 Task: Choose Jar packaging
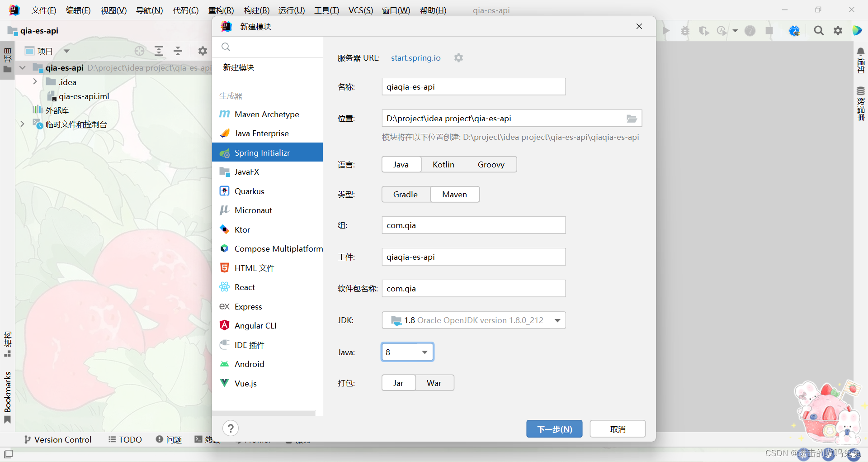tap(398, 383)
